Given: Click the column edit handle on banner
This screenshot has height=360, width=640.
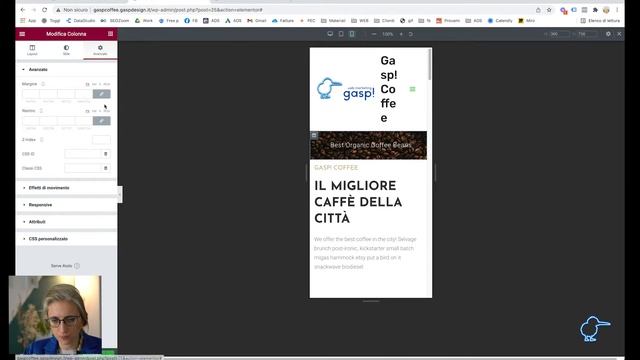Looking at the screenshot, I should (x=314, y=135).
